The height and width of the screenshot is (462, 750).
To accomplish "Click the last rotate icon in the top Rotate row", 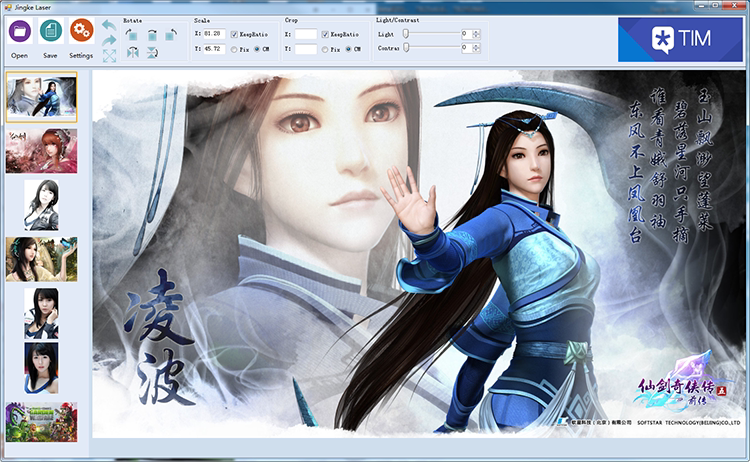I will 171,34.
